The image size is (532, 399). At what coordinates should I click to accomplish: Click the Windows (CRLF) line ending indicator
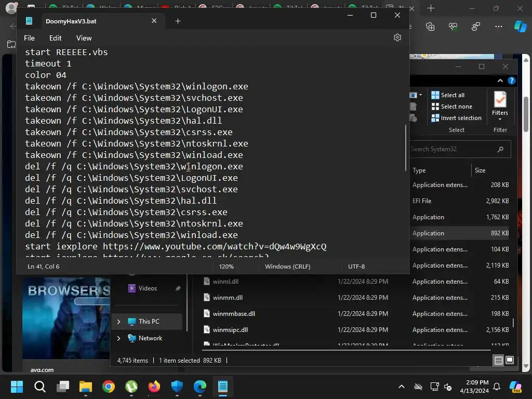[x=287, y=267]
